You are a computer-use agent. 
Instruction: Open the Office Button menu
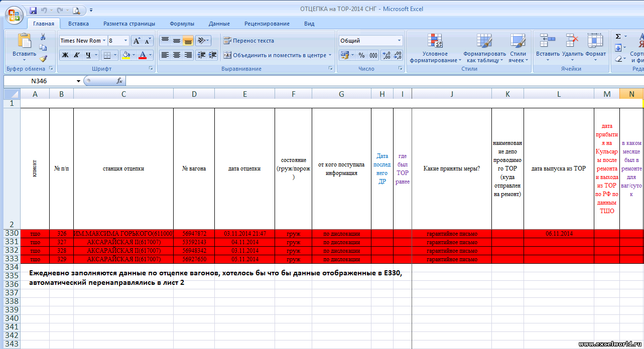[14, 14]
